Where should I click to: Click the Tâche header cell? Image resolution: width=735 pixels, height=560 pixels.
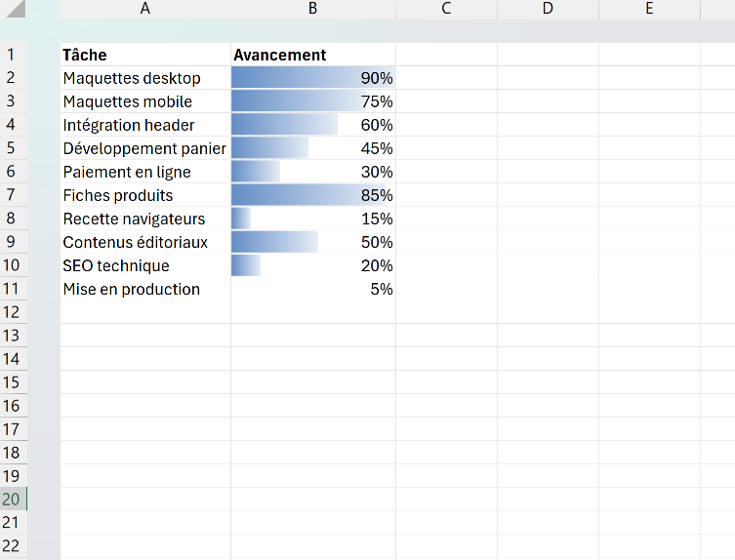click(145, 55)
